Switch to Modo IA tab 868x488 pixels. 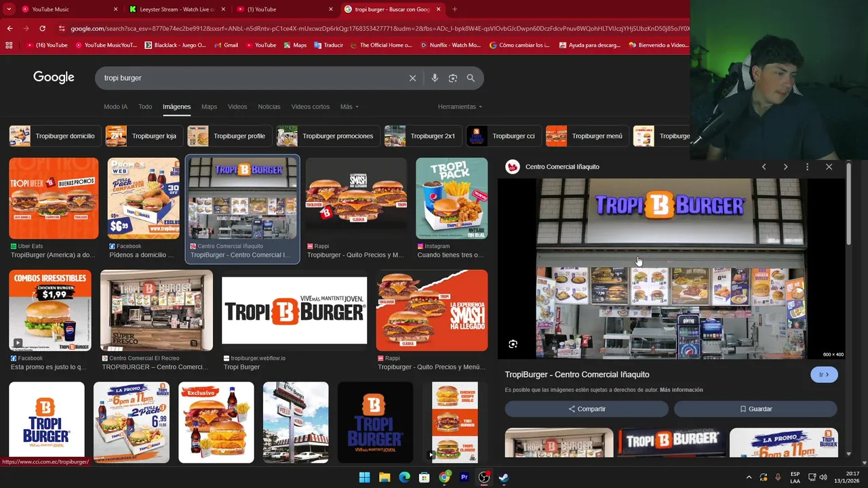pos(115,106)
